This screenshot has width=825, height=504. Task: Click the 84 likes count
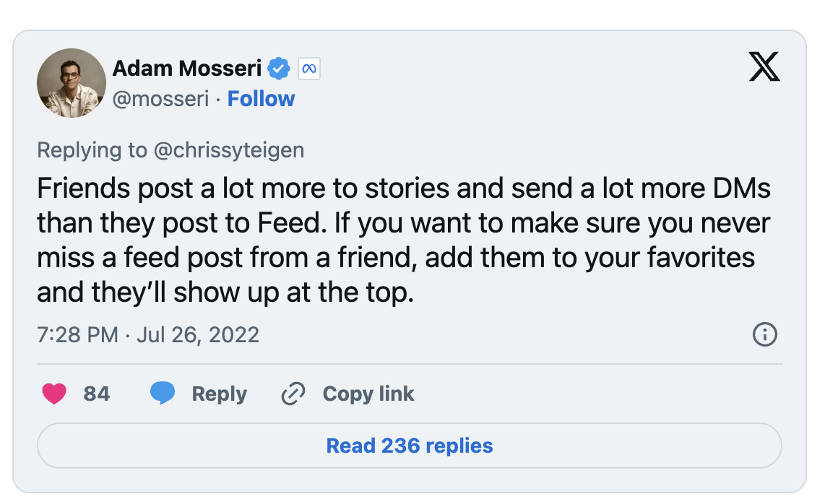97,394
